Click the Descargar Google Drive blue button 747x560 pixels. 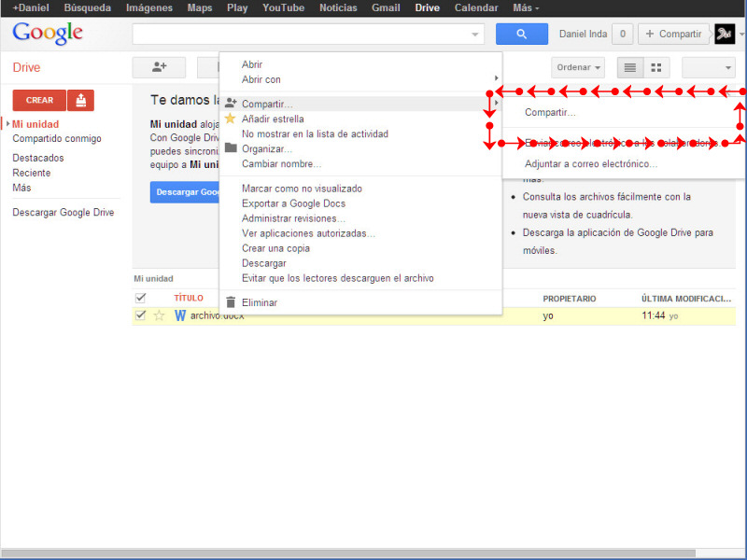(x=185, y=192)
